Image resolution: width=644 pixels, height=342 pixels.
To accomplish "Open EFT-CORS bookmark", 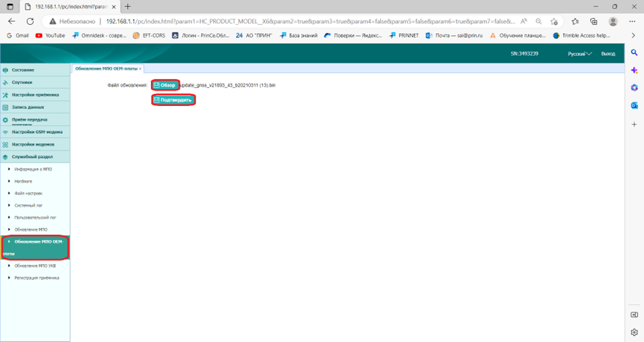I will pos(149,36).
